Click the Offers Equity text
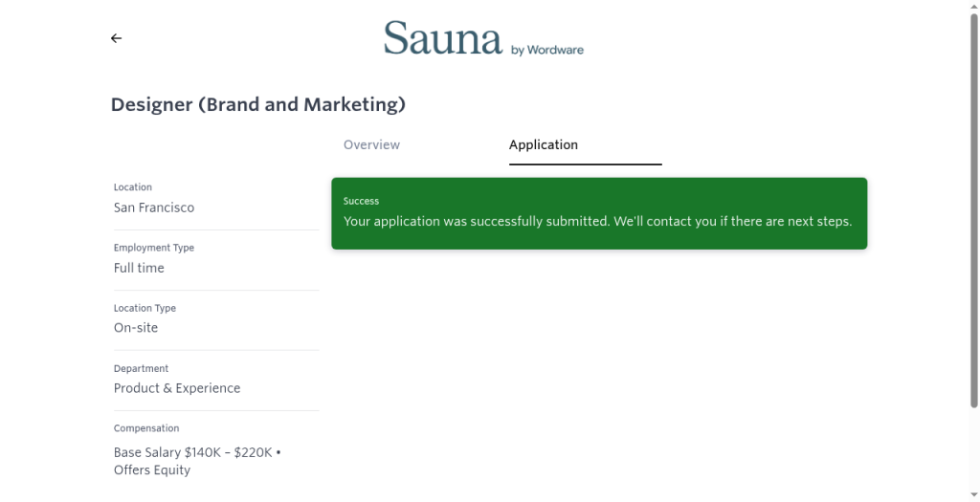 point(152,470)
